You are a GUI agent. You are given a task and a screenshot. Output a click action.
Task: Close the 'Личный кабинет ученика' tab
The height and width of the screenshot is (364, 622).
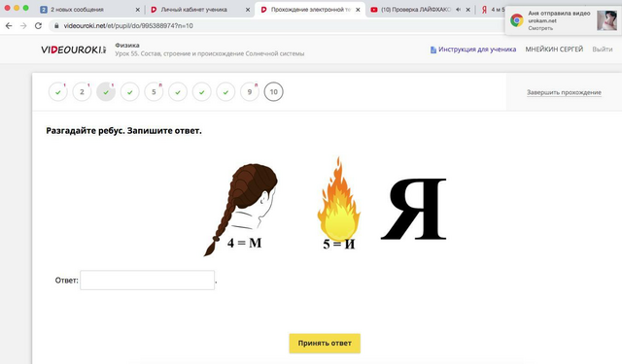coord(248,10)
